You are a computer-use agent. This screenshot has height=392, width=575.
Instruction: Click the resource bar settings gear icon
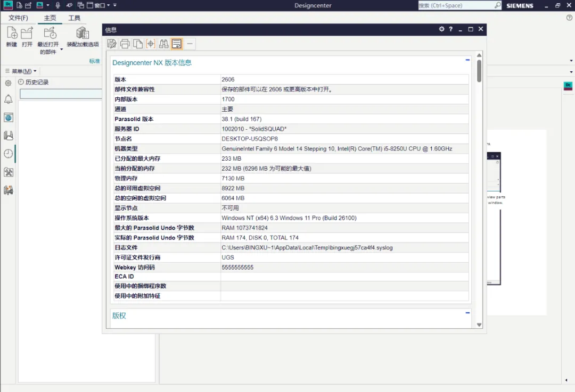(8, 83)
